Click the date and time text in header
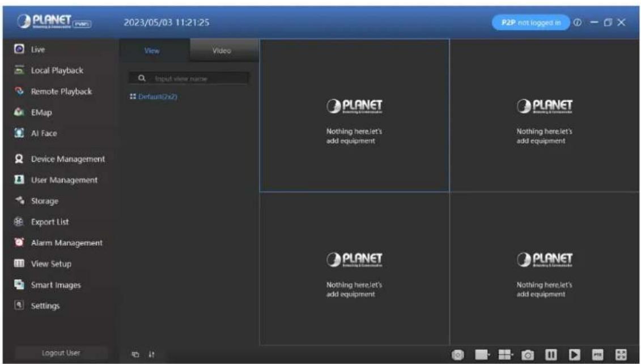The width and height of the screenshot is (641, 364). click(x=167, y=23)
